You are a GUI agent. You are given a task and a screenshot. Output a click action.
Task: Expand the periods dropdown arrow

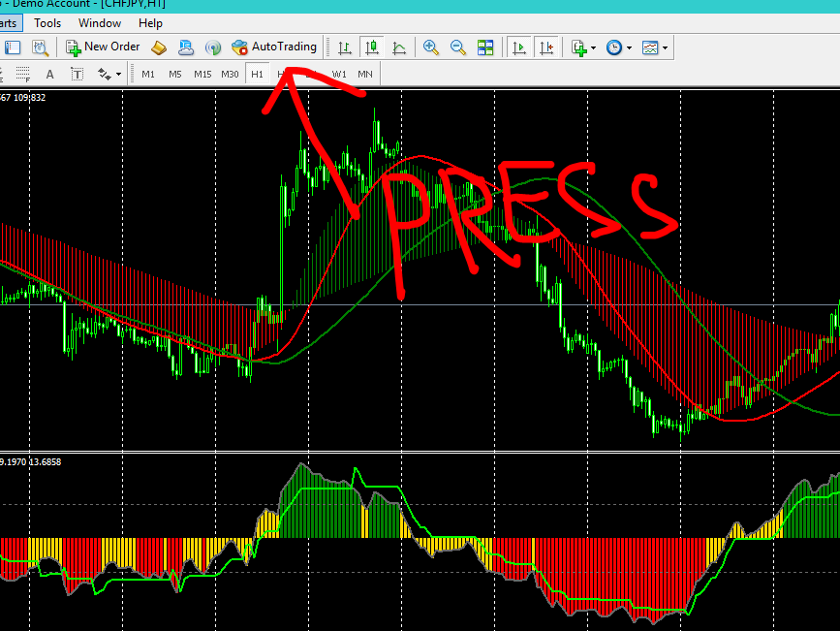click(x=629, y=47)
